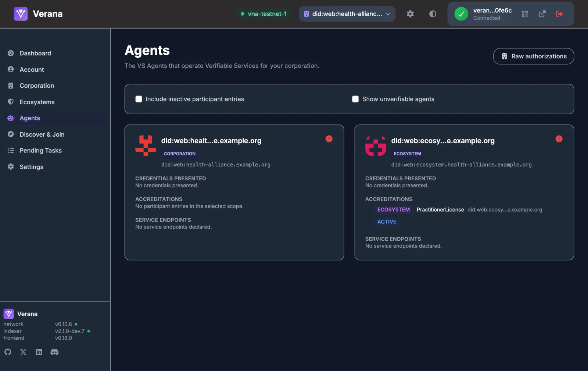Open X (Twitter) icon in footer

(23, 352)
